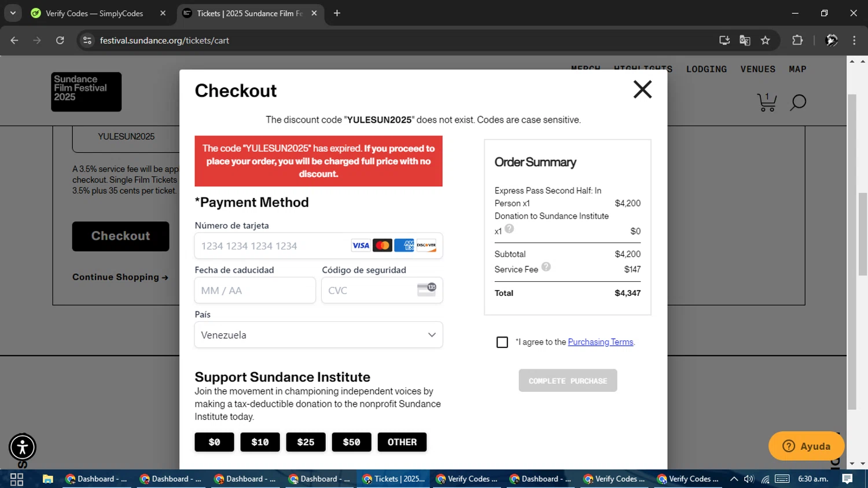Viewport: 868px width, 488px height.
Task: Follow the Continue Shopping link
Action: coord(120,277)
